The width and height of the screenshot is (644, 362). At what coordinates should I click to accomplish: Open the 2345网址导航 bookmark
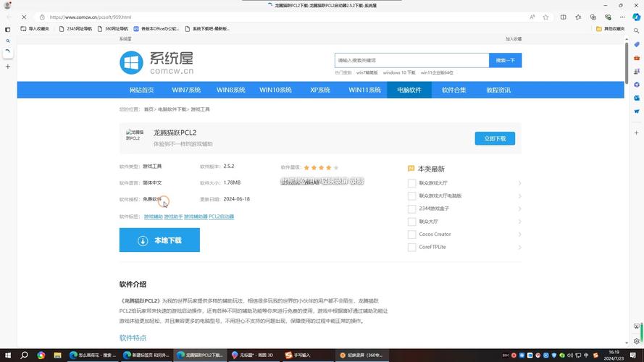[75, 29]
